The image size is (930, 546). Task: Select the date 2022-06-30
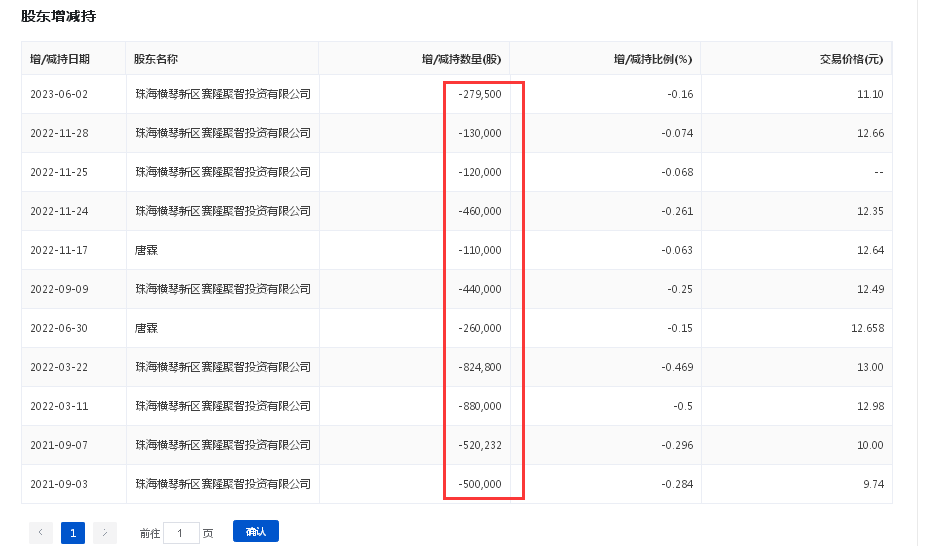pos(59,328)
